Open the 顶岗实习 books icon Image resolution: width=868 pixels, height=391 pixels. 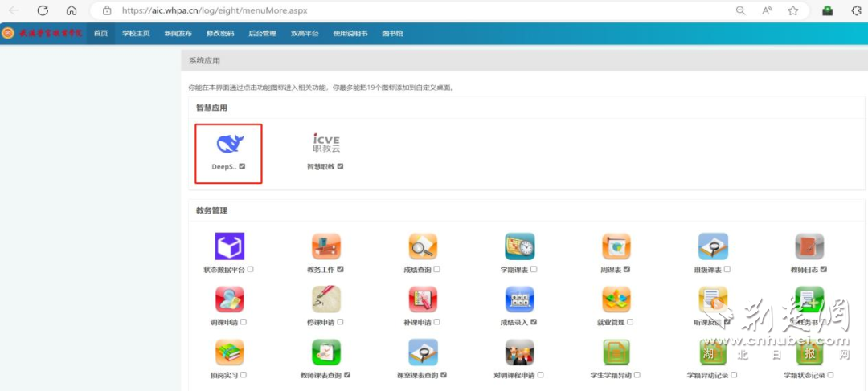click(x=229, y=352)
